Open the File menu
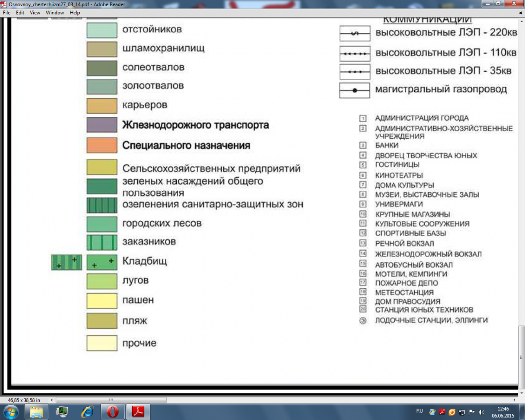This screenshot has width=525, height=420. (x=7, y=13)
